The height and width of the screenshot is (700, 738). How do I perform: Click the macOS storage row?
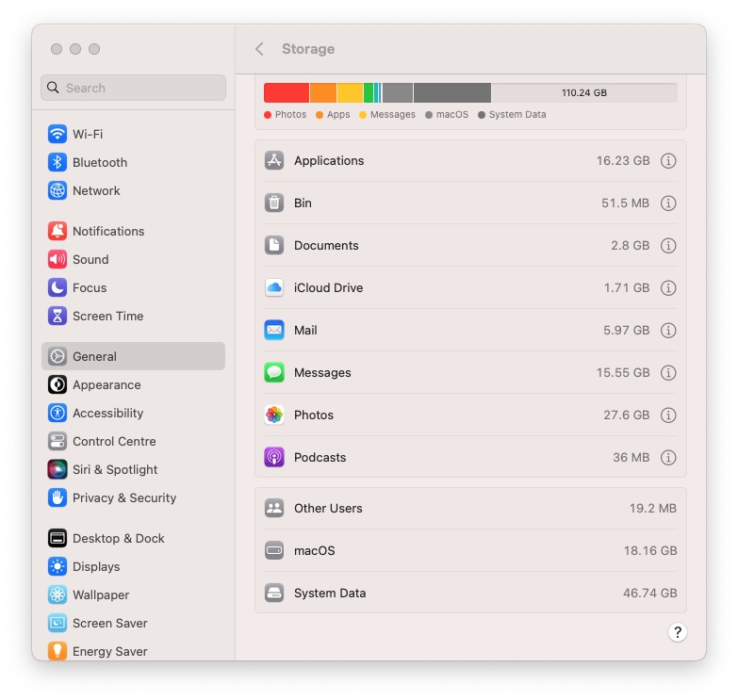470,550
